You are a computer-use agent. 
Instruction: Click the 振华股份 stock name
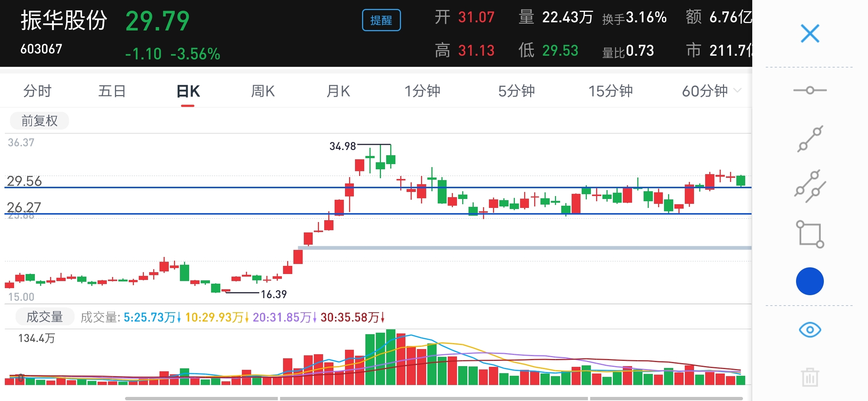tap(64, 20)
